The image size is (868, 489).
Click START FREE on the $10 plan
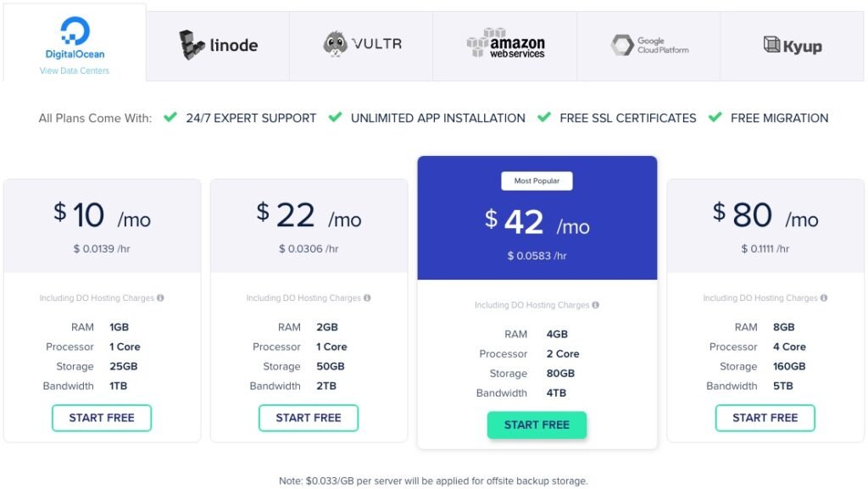point(102,418)
